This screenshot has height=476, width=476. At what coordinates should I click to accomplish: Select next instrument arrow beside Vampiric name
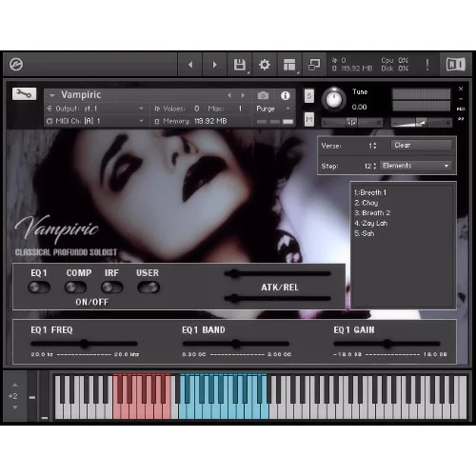click(x=243, y=95)
